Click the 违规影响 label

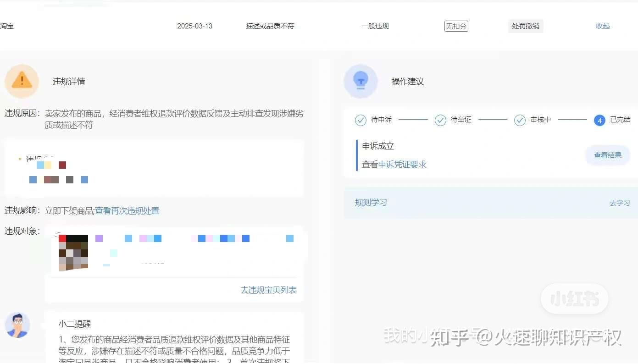coord(22,211)
